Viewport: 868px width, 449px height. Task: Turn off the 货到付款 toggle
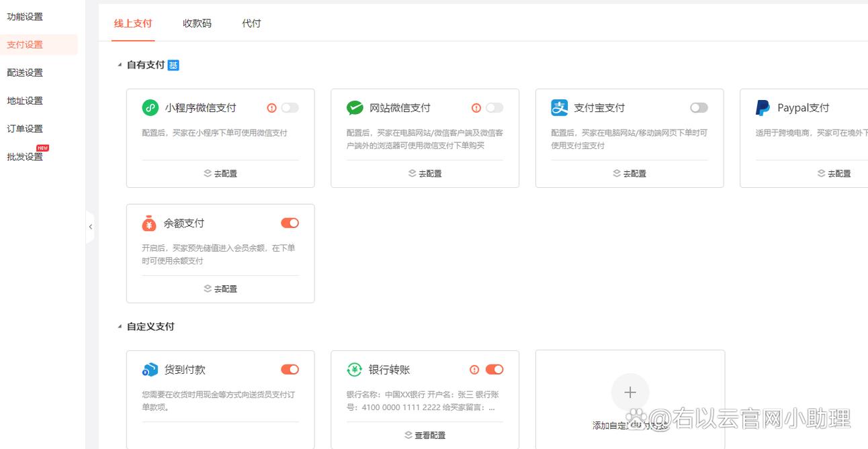pyautogui.click(x=290, y=369)
